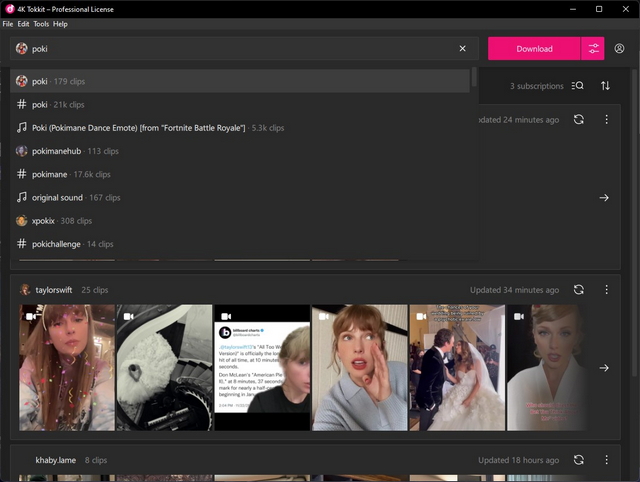Screen dimensions: 640x482
Task: Click the music note icon beside original sound
Action: (x=22, y=198)
